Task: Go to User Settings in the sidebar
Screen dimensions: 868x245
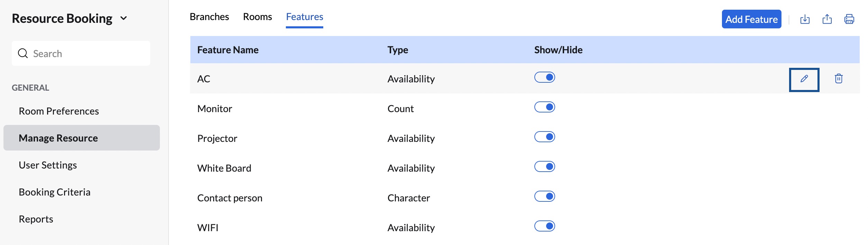Action: click(x=48, y=165)
